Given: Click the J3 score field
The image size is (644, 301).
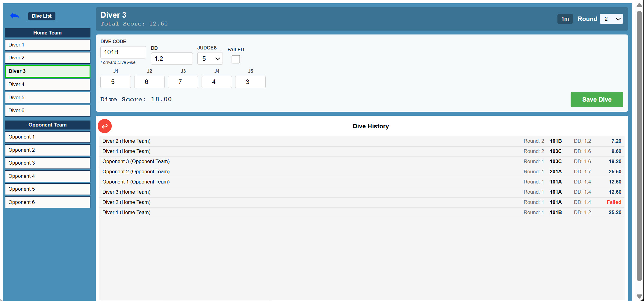Looking at the screenshot, I should pos(183,82).
